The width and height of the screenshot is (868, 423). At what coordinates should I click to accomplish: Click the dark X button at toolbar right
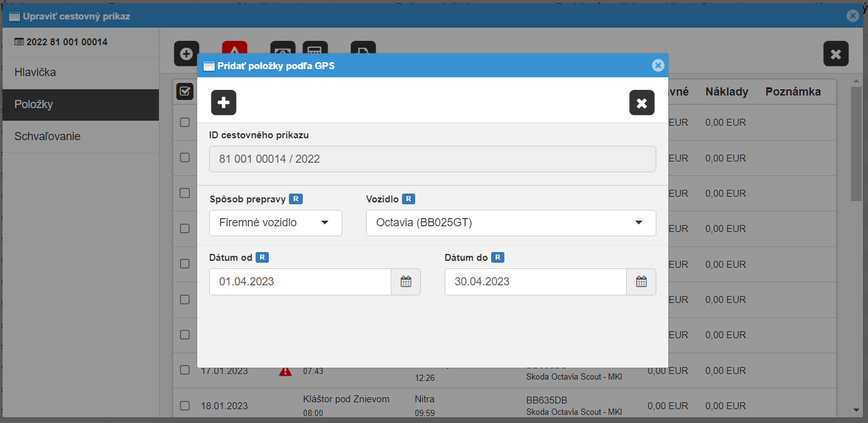tap(835, 54)
